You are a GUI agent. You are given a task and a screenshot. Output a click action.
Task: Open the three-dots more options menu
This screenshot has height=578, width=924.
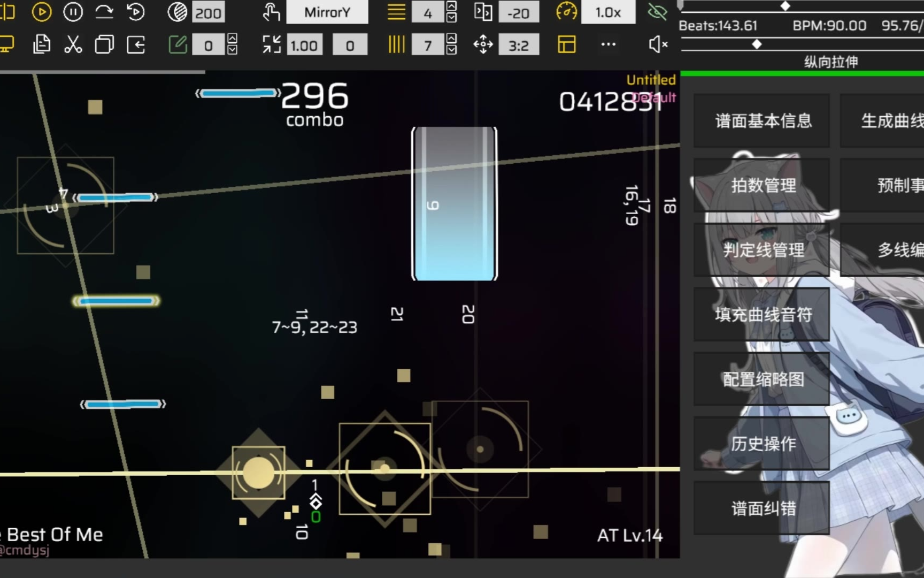pyautogui.click(x=608, y=44)
